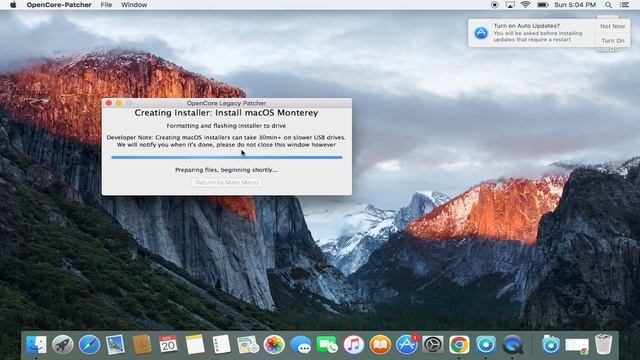Open System Preferences gear icon in dock

point(433,344)
